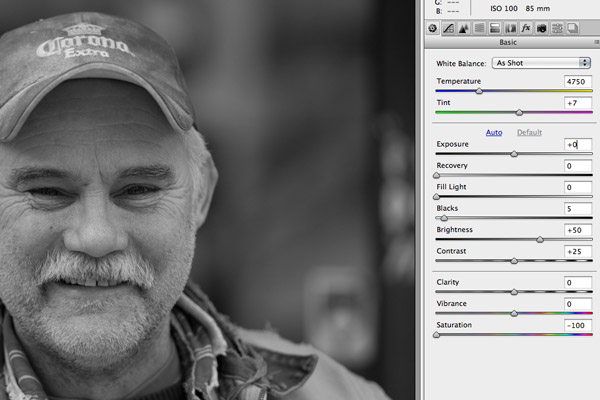600x400 pixels.
Task: Click the Saturation label
Action: coord(454,325)
